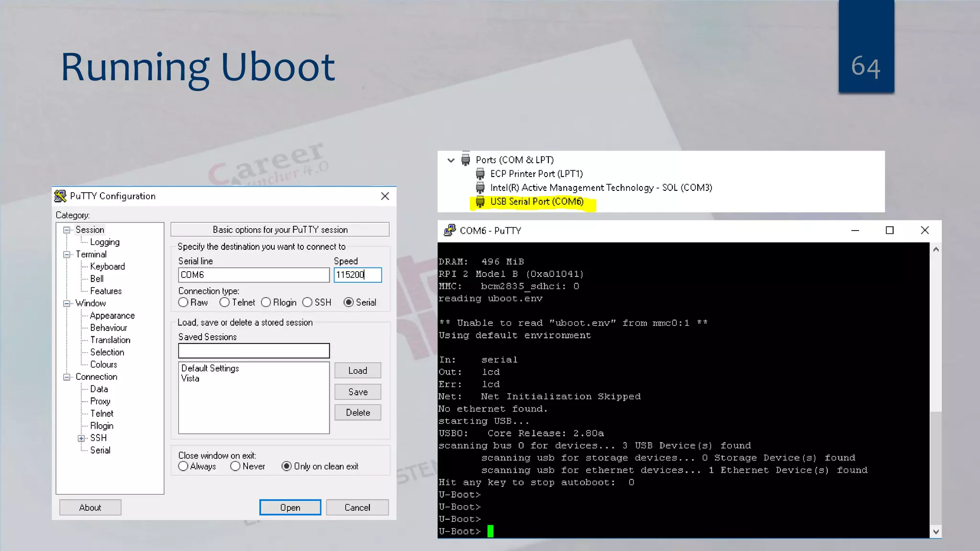Click the COM6 PuTTY window title icon

coord(450,231)
